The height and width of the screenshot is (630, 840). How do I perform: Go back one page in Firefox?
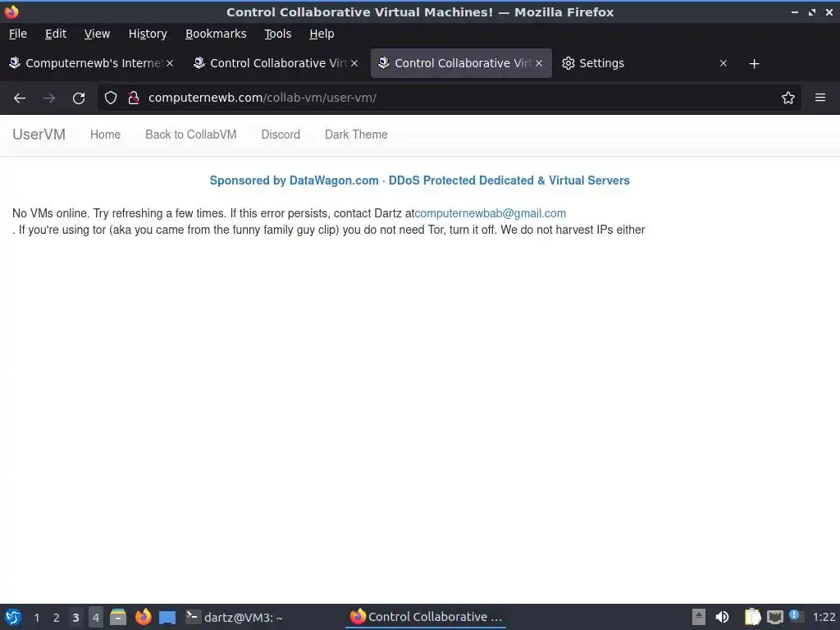click(20, 98)
